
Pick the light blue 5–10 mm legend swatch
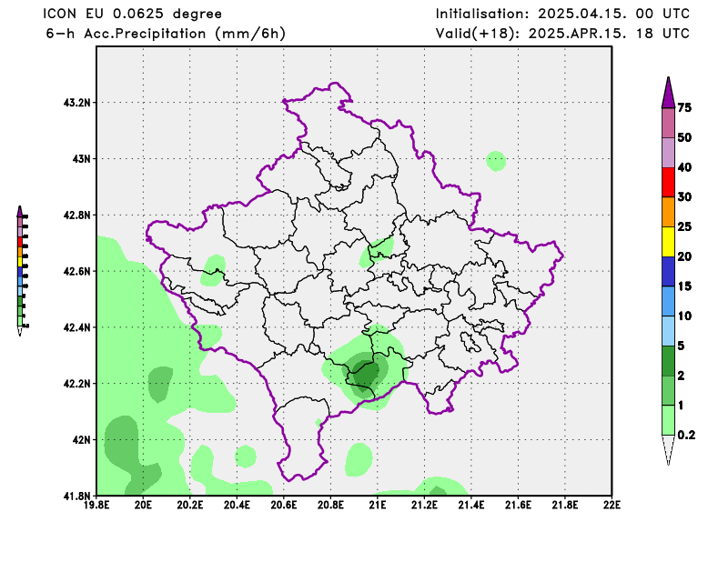click(668, 331)
